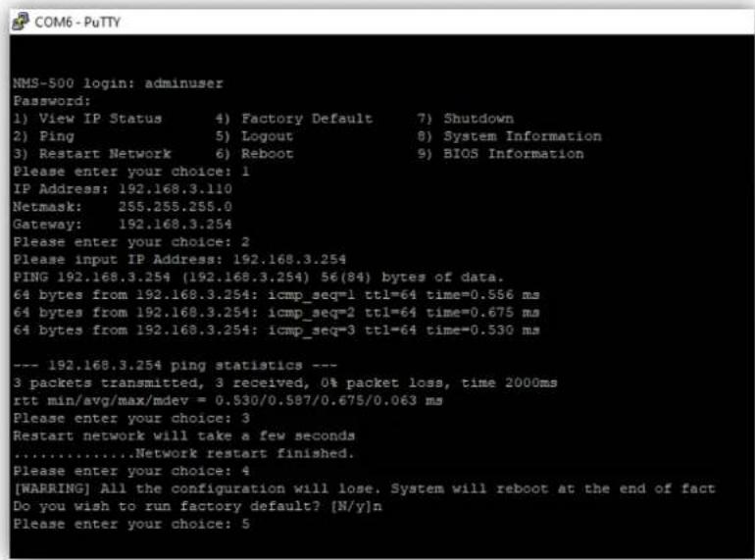
Task: Click the 'rtt min/avg/max/mdev' line
Action: tap(227, 400)
